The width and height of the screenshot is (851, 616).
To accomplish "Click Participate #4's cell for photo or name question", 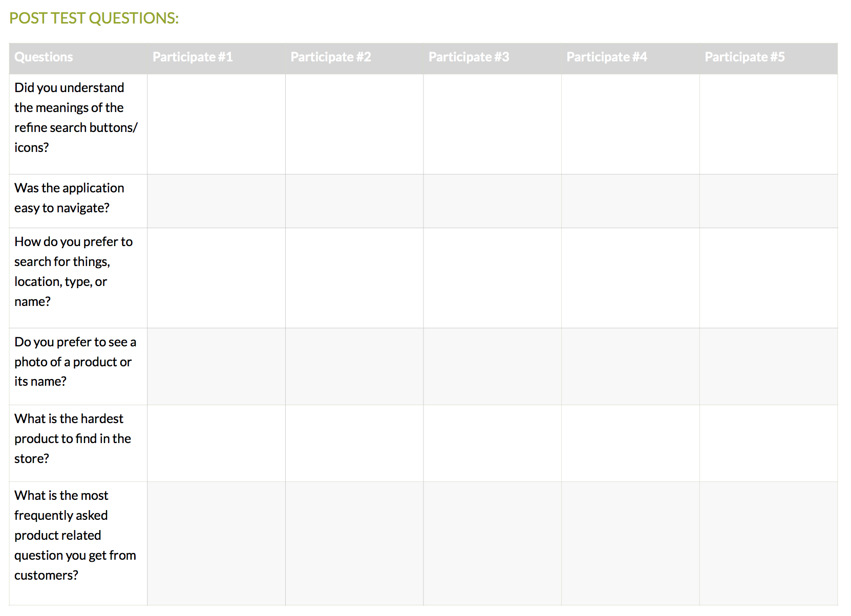I will 630,366.
